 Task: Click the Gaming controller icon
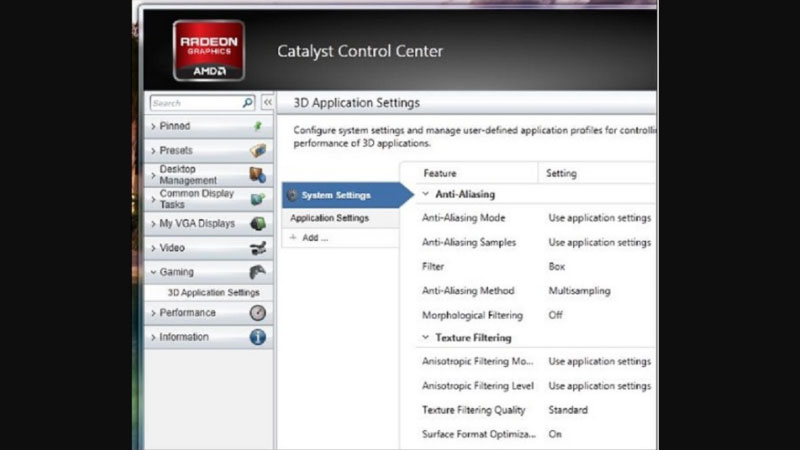[x=257, y=272]
